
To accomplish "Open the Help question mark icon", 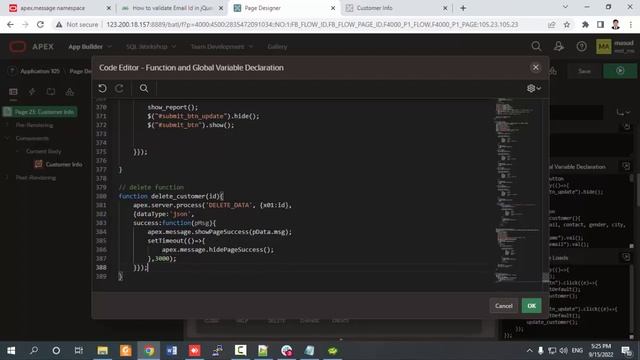I will click(581, 47).
